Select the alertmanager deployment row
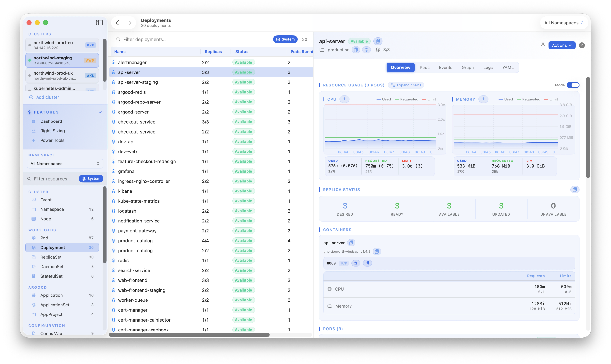This screenshot has height=364, width=611. (x=211, y=62)
